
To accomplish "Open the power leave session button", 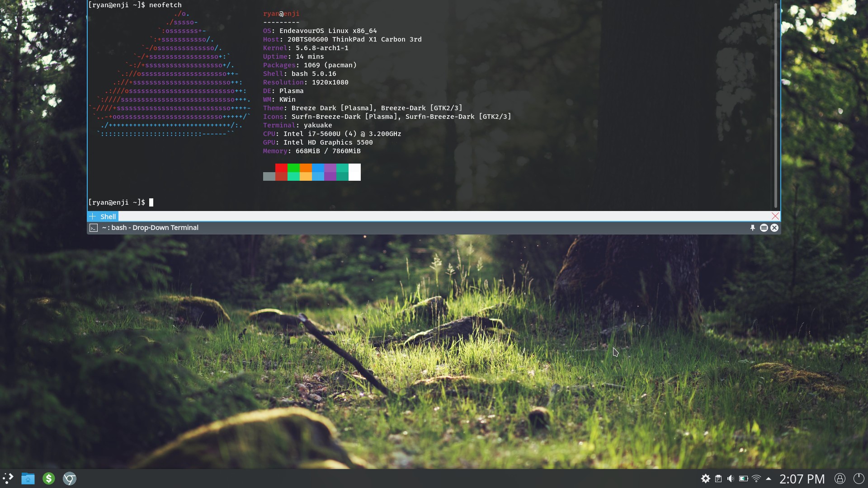I will 859,479.
